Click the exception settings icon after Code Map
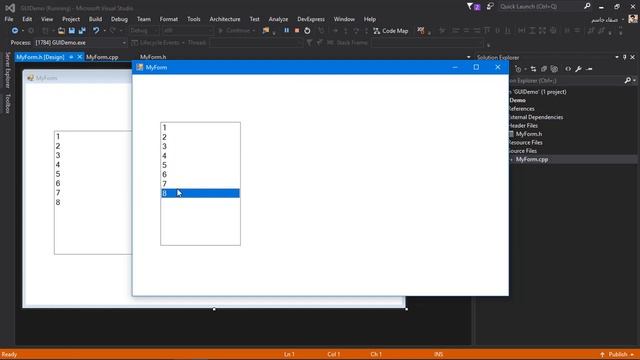Screen dimensions: 640x360 pos(421,31)
